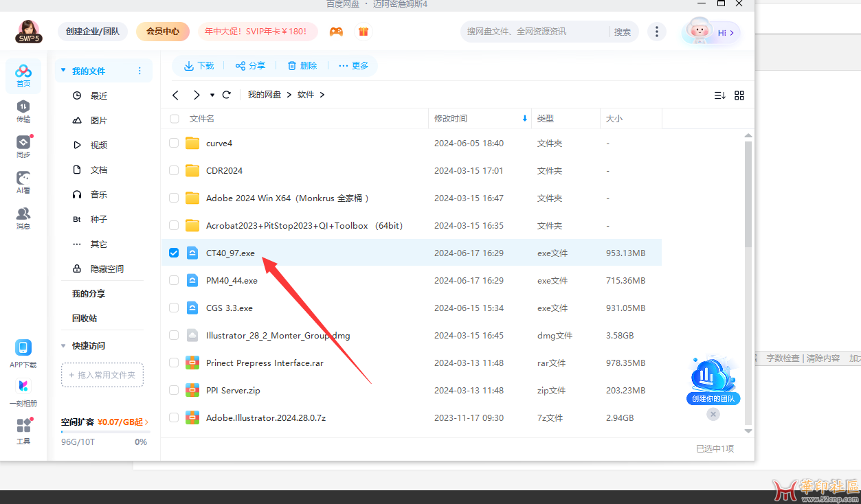861x504 pixels.
Task: Refresh the current folder listing
Action: tap(226, 95)
